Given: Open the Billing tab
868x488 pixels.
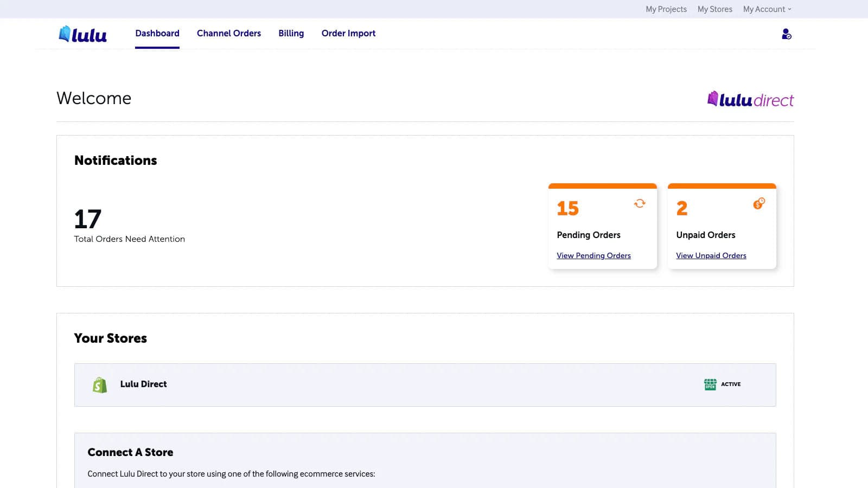Looking at the screenshot, I should [x=291, y=34].
